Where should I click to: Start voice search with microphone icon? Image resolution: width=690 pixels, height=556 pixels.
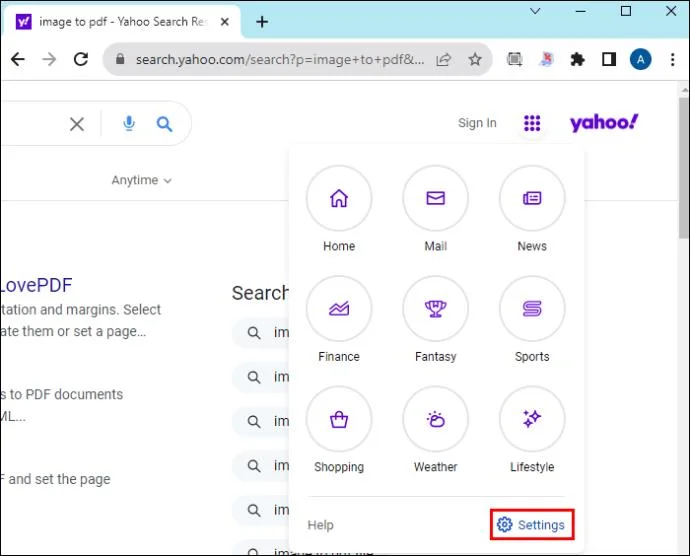coord(129,124)
